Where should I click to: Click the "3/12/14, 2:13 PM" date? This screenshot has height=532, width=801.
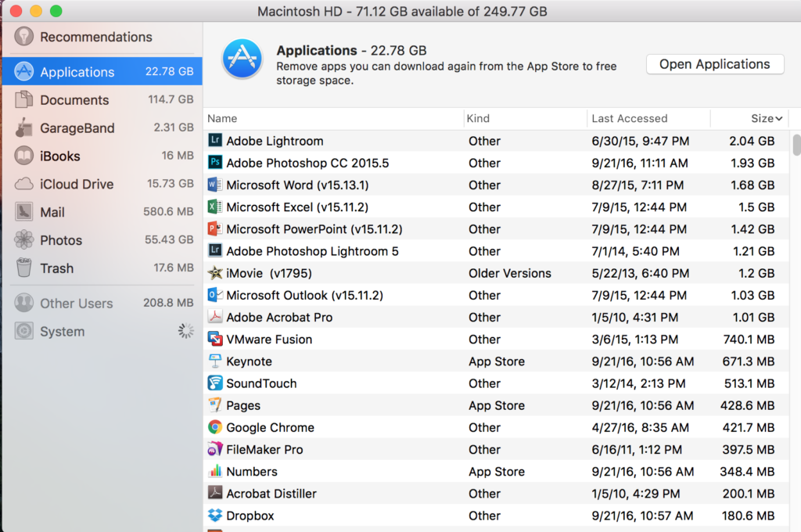(x=638, y=383)
